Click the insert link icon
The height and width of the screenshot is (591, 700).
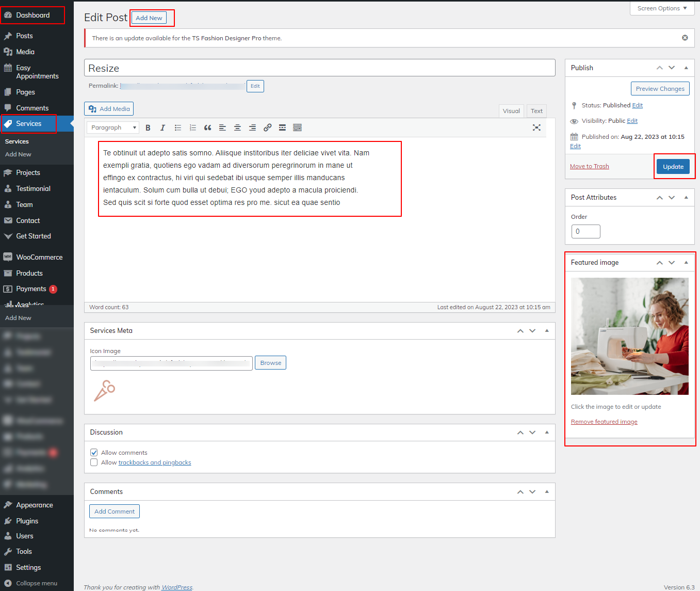(267, 127)
